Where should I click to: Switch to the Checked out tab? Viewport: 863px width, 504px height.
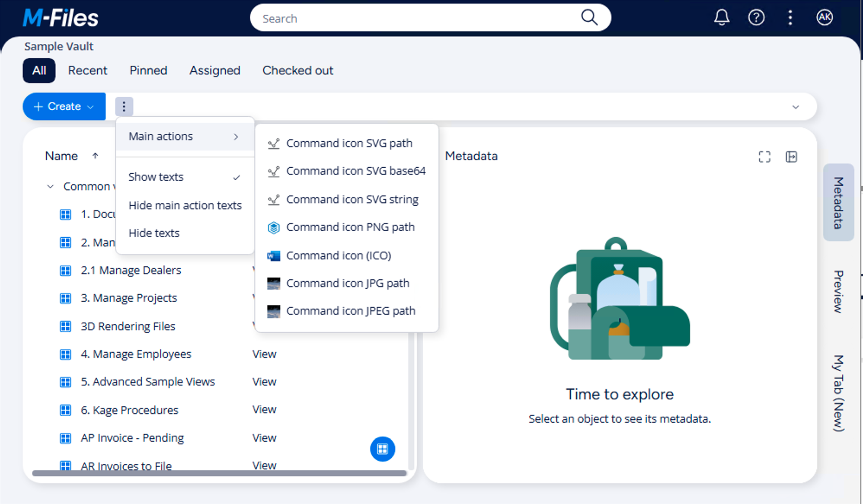(x=297, y=70)
